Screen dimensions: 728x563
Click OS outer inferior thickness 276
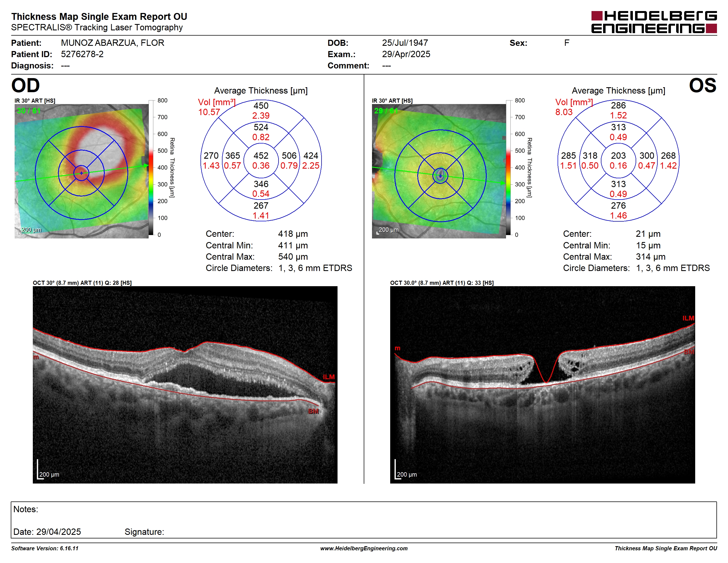[618, 206]
